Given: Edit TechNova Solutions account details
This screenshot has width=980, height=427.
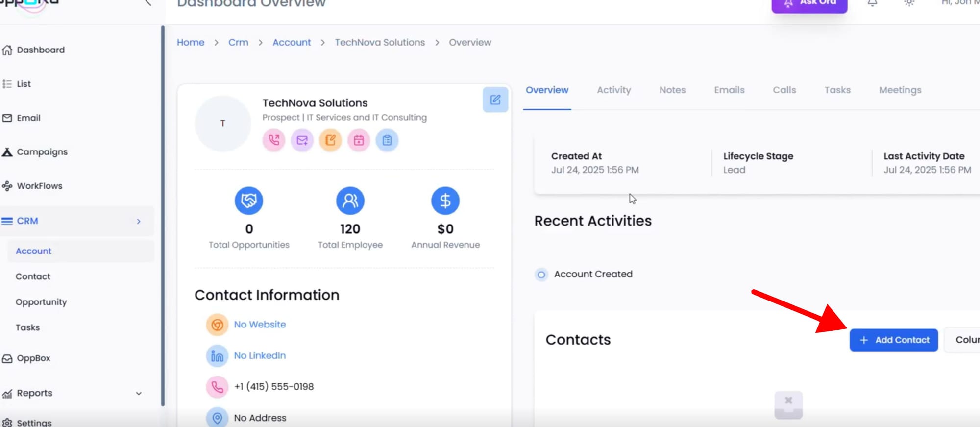Looking at the screenshot, I should (495, 100).
